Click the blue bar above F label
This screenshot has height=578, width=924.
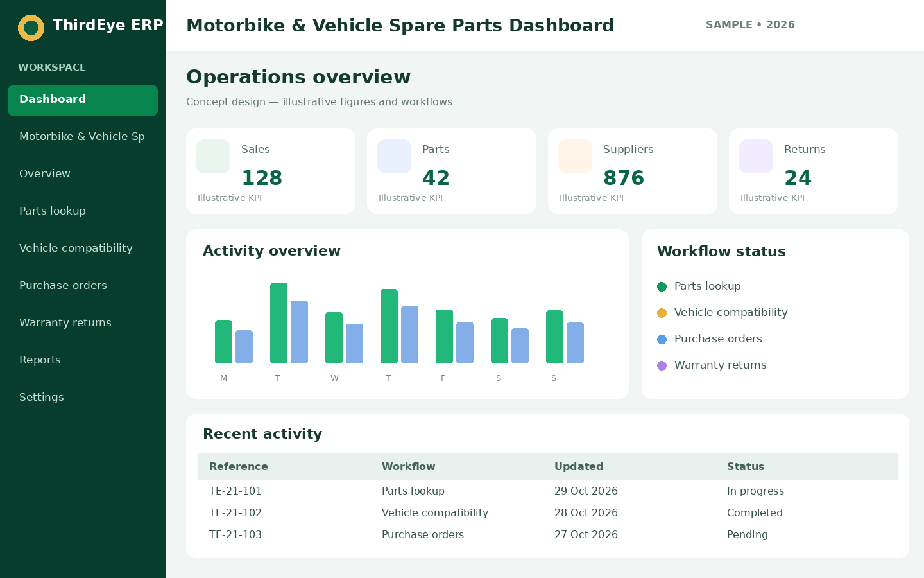point(465,342)
